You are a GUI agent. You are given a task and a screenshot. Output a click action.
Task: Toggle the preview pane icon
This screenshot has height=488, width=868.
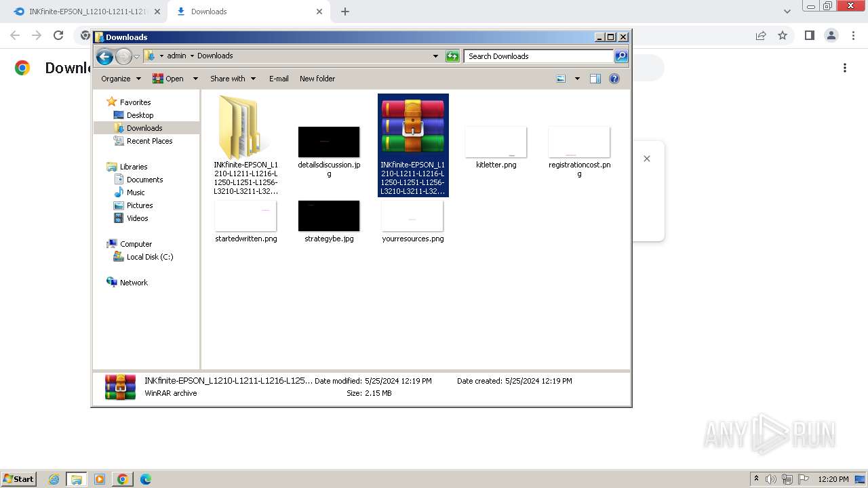[x=595, y=79]
